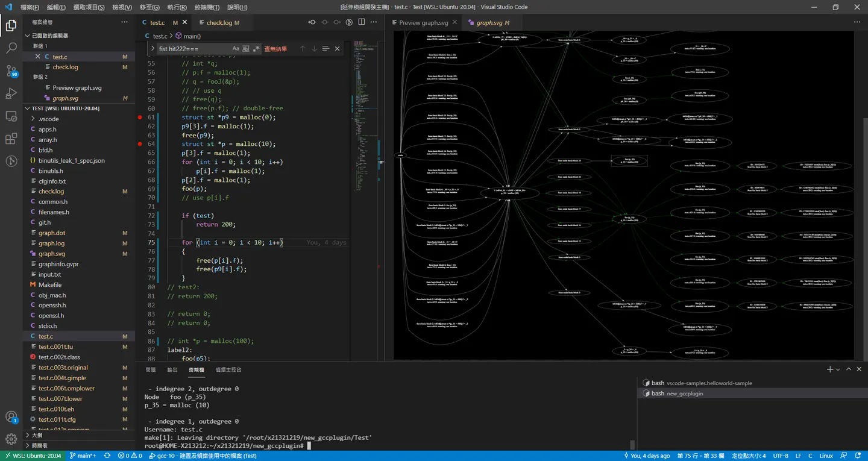
Task: Toggle regular expression search in find widget
Action: coord(256,49)
